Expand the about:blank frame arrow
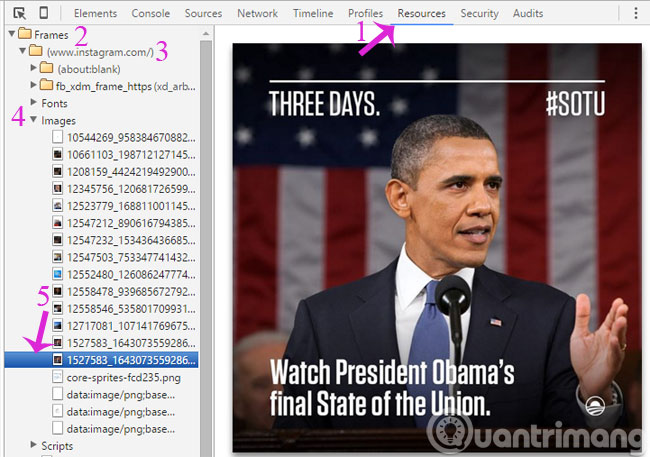This screenshot has height=457, width=650. pyautogui.click(x=34, y=67)
